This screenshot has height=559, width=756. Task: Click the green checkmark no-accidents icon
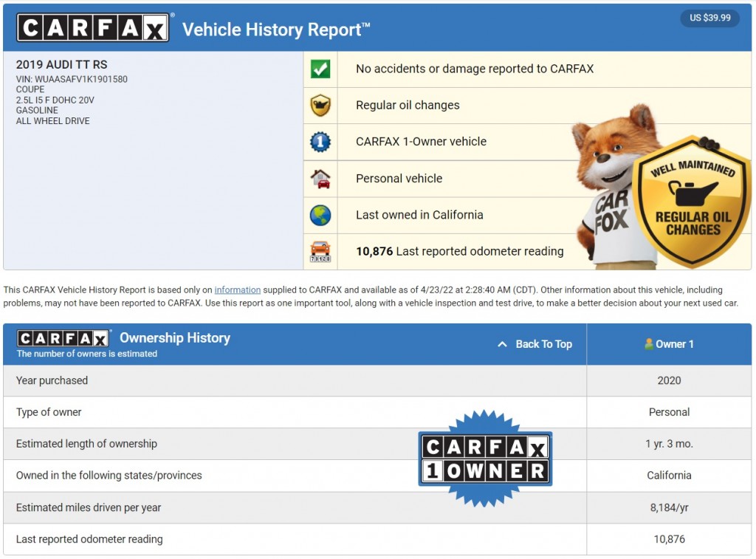(320, 69)
